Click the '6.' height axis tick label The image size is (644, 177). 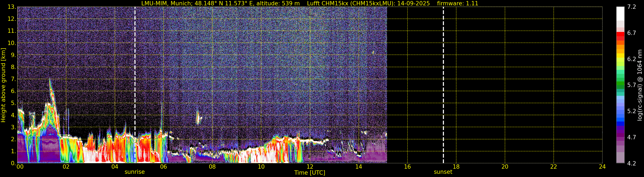click(x=13, y=91)
